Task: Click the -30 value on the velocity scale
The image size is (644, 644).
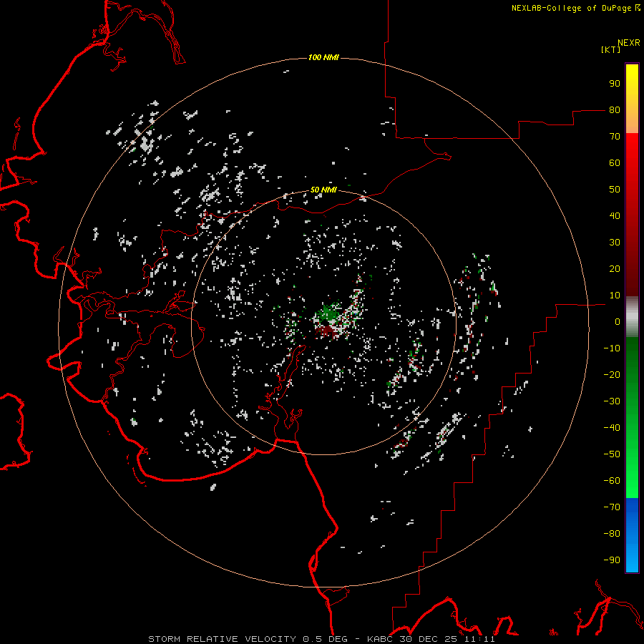Action: point(612,401)
